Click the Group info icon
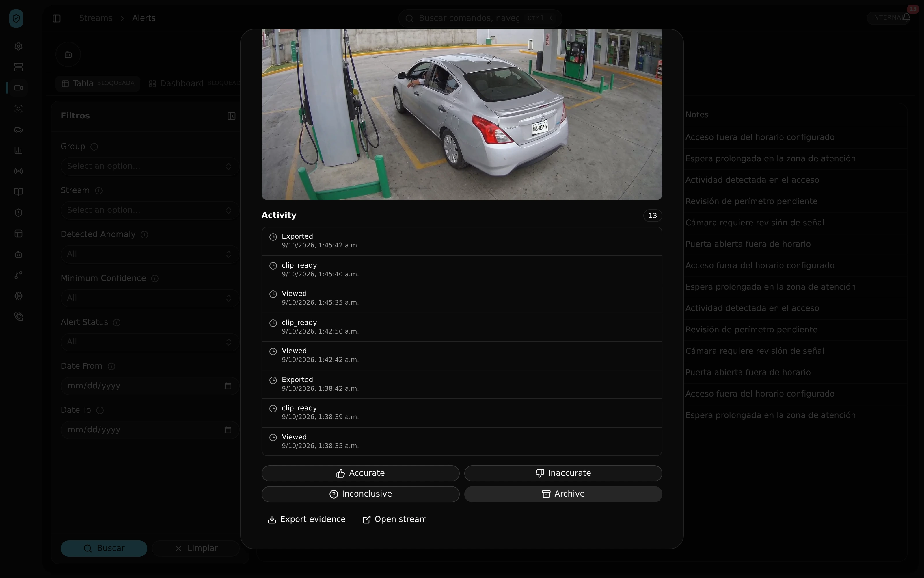 [x=94, y=147]
